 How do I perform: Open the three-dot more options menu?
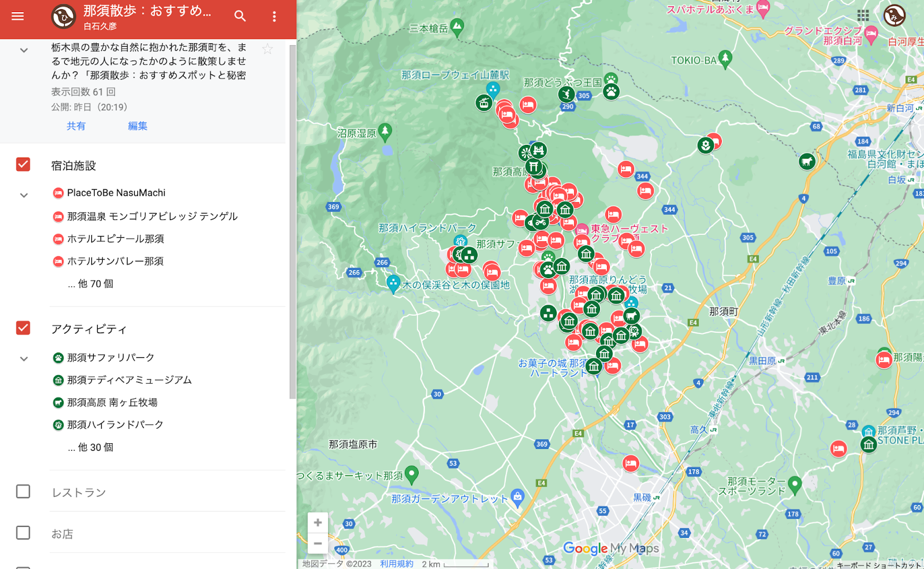pyautogui.click(x=274, y=17)
